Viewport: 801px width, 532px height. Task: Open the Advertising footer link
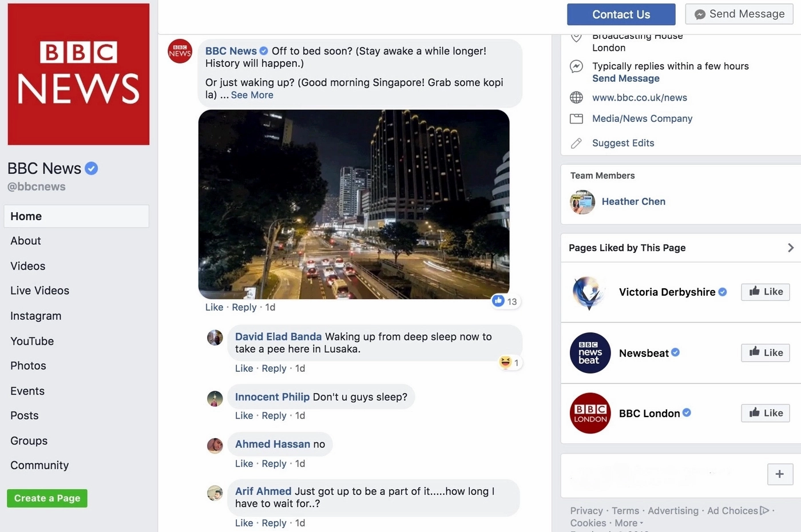pyautogui.click(x=673, y=510)
